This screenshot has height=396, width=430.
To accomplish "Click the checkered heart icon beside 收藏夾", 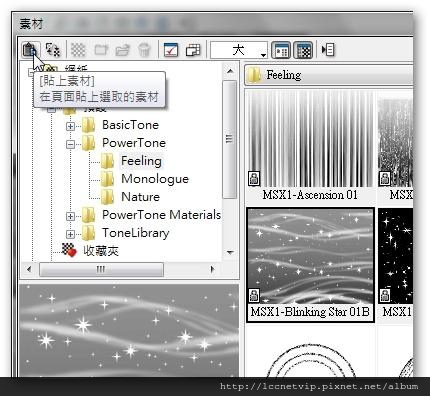I will [x=69, y=250].
